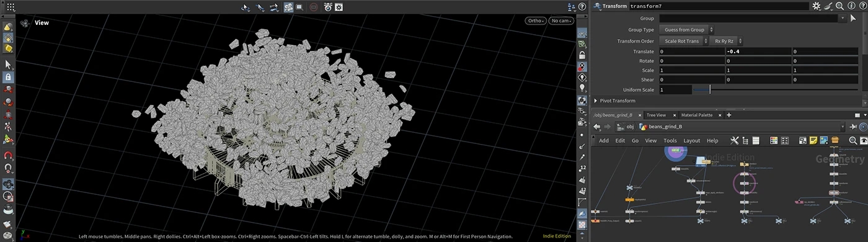Screen dimensions: 868x242
Task: Toggle display points dot option
Action: [582, 135]
